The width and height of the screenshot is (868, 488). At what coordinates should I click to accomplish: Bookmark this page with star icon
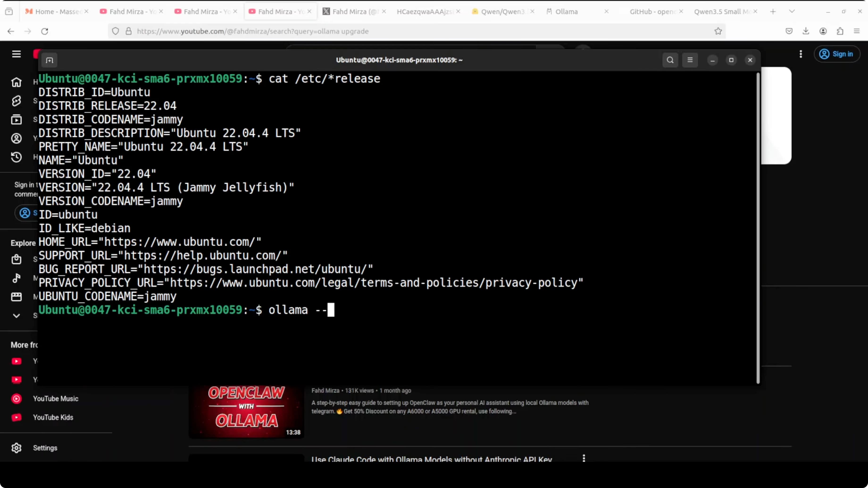click(718, 31)
